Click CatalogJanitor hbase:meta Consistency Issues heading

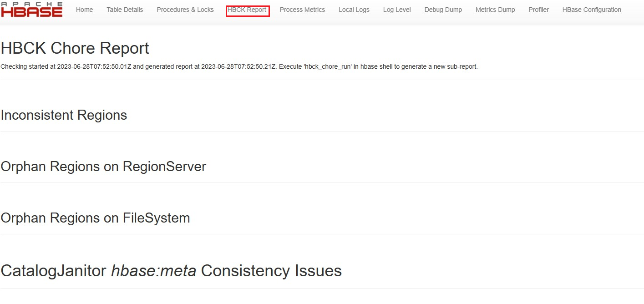point(172,271)
